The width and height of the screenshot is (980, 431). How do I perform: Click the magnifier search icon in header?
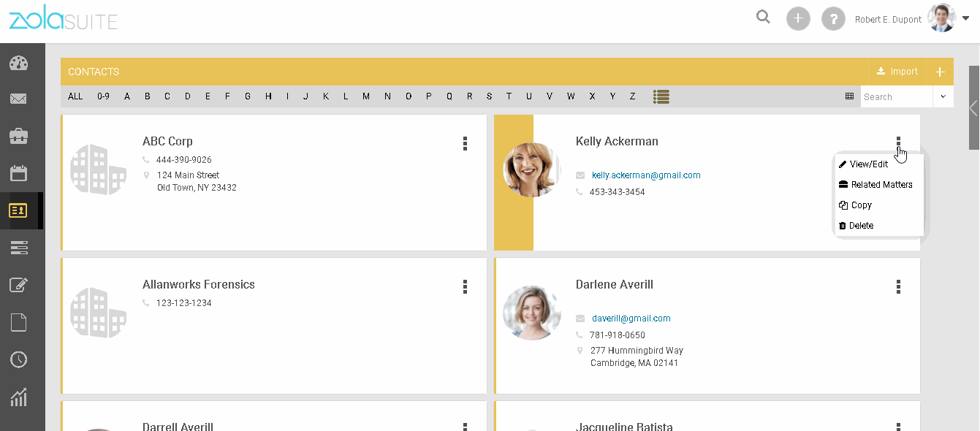[x=763, y=18]
